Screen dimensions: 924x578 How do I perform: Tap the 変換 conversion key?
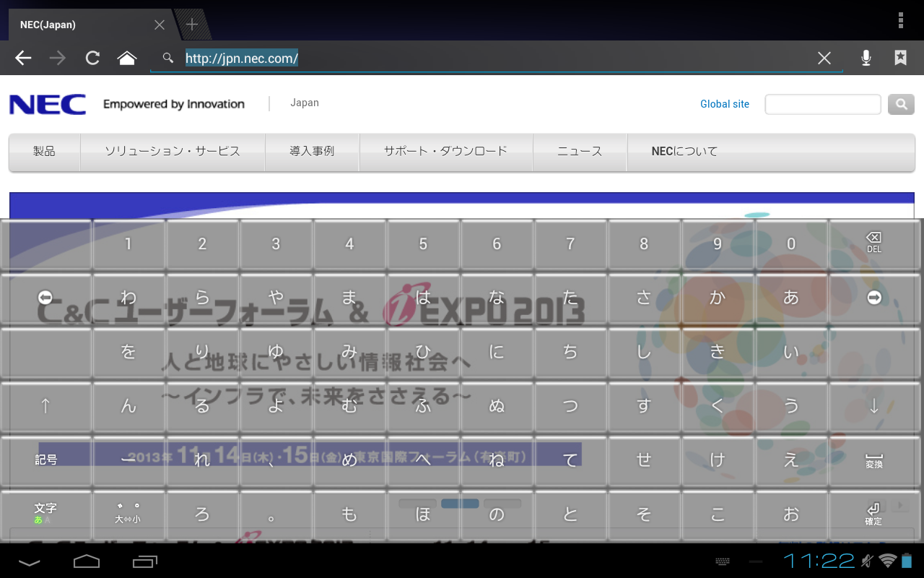[874, 460]
